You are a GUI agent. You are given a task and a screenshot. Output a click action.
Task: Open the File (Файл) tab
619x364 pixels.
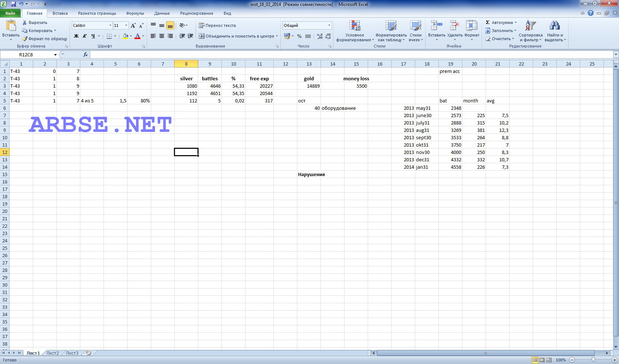[x=10, y=13]
